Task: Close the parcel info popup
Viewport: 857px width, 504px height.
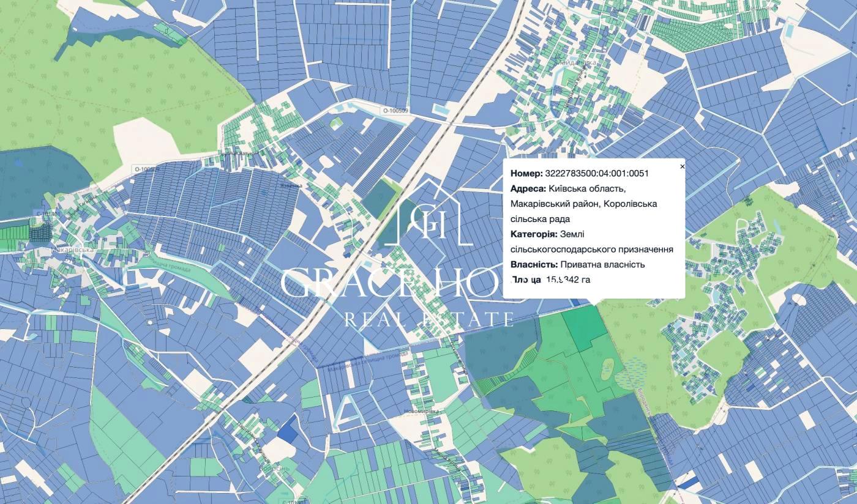Action: click(683, 166)
